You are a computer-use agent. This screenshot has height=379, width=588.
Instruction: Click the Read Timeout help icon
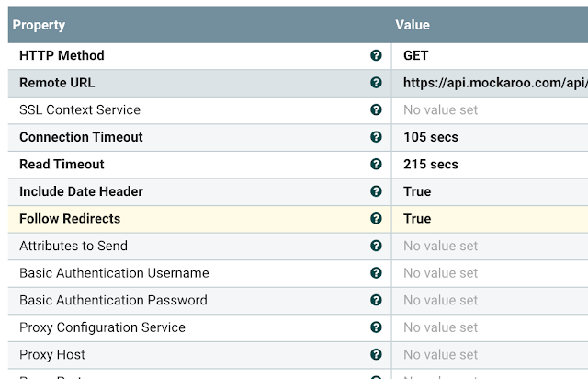tap(376, 165)
